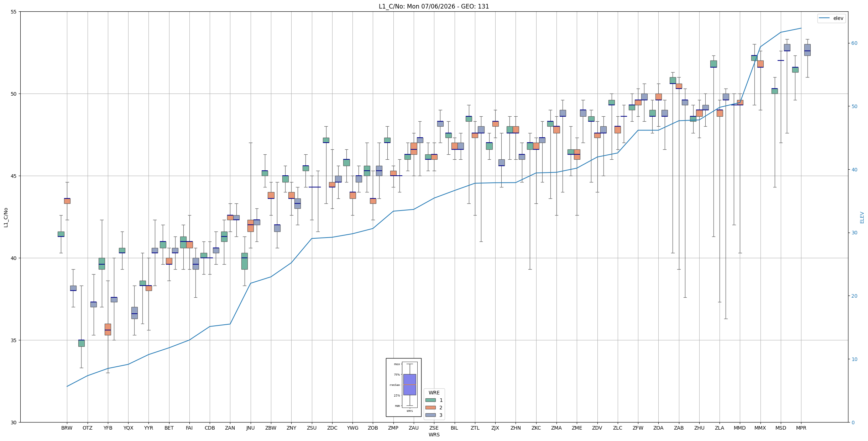Click the 60 tick on elevation axis
Viewport: 868px width, 441px height.
tap(854, 43)
